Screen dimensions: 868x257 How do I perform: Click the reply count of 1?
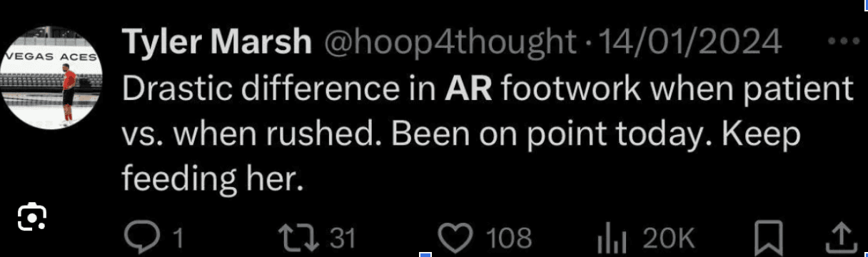tap(178, 238)
